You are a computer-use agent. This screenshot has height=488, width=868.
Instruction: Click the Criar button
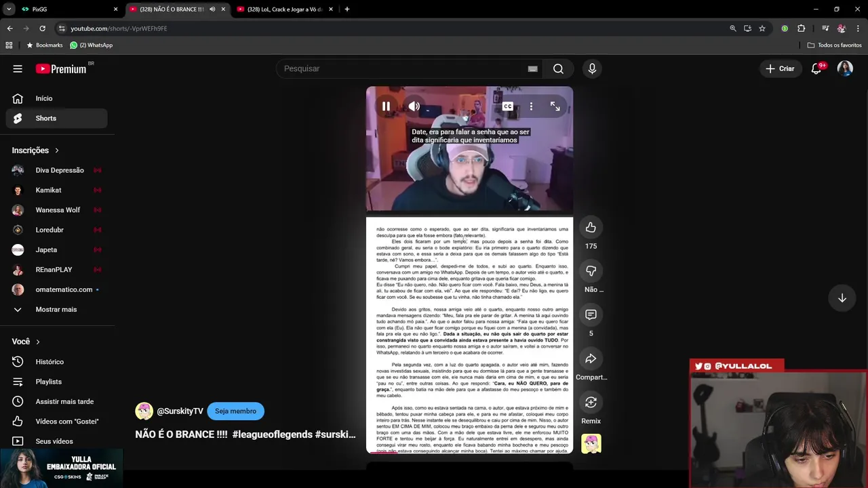click(780, 68)
